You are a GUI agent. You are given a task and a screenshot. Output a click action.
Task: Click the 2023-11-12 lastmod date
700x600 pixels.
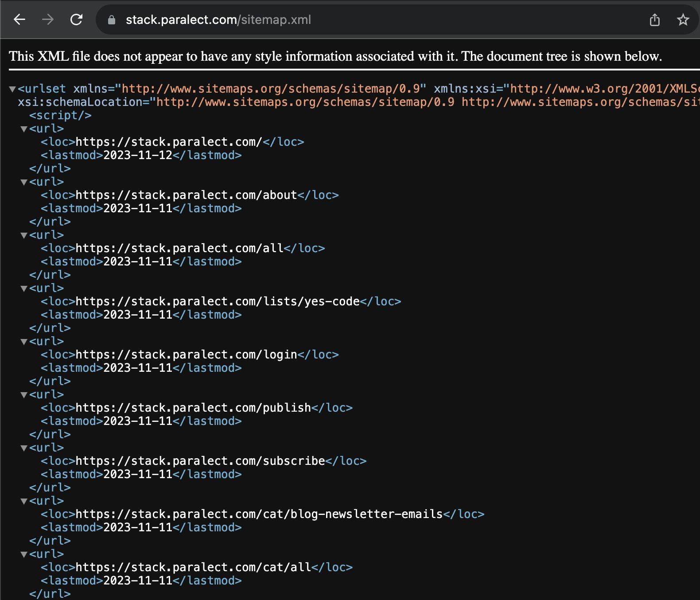138,155
